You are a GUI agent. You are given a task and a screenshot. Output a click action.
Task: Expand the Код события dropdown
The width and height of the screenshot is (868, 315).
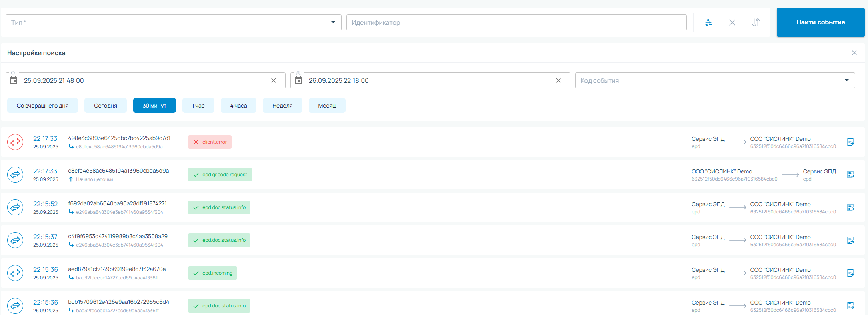pos(715,80)
